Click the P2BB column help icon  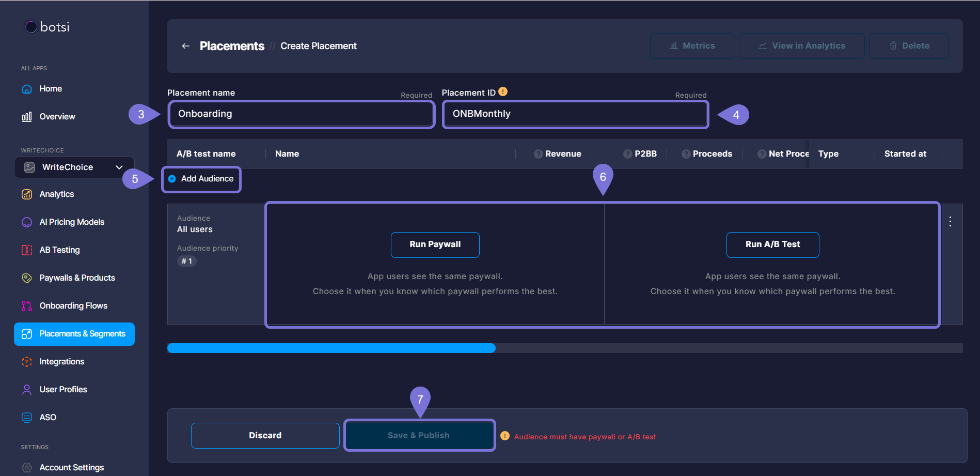tap(627, 154)
